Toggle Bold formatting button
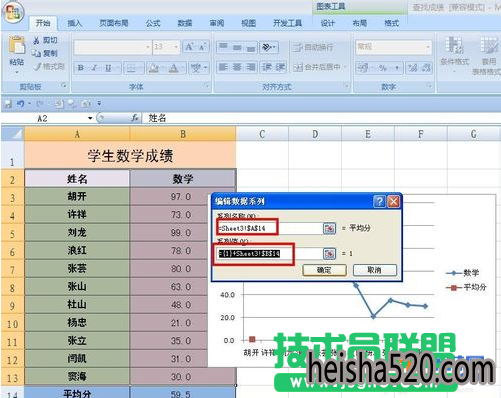This screenshot has width=501, height=398. pos(81,68)
